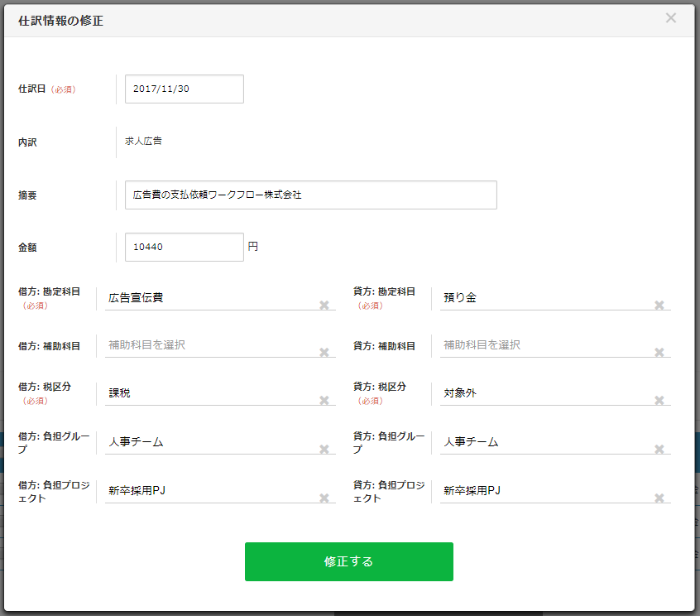Click the 仕訳日 date input field
Image resolution: width=700 pixels, height=616 pixels.
(x=184, y=89)
